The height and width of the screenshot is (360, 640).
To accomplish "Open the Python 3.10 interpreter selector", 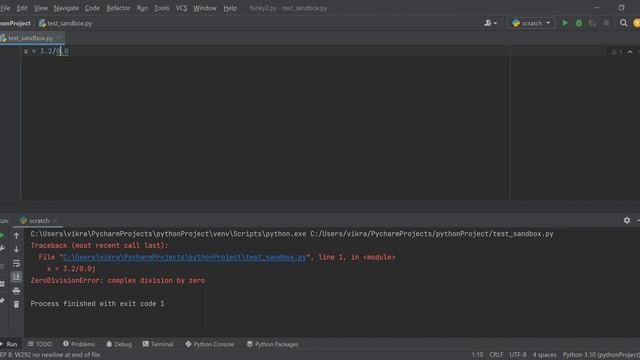I will [601, 355].
